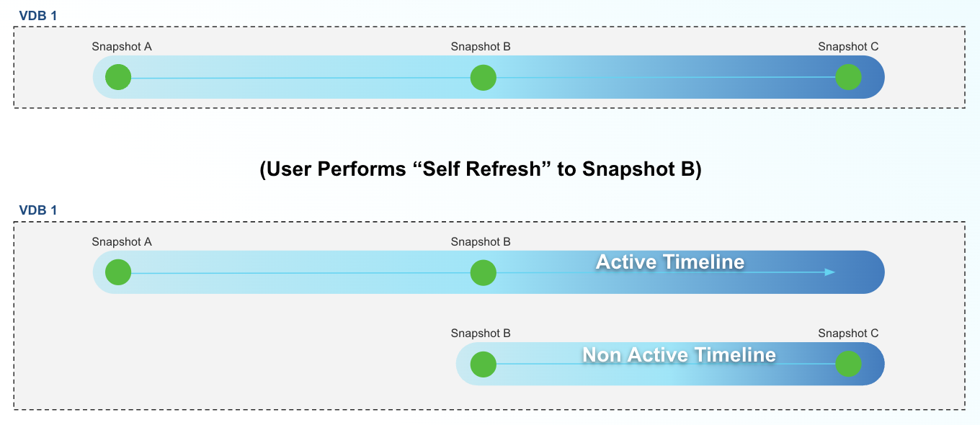
Task: Click the Snapshot A label above the Active Timeline
Action: point(122,242)
